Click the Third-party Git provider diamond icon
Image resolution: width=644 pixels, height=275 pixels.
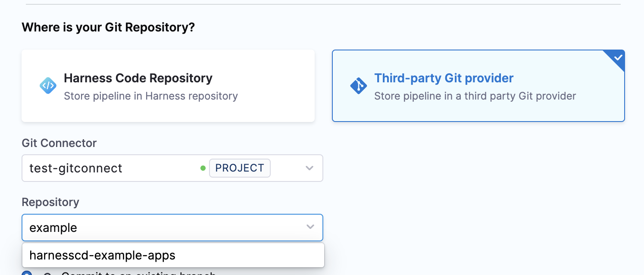click(x=358, y=86)
